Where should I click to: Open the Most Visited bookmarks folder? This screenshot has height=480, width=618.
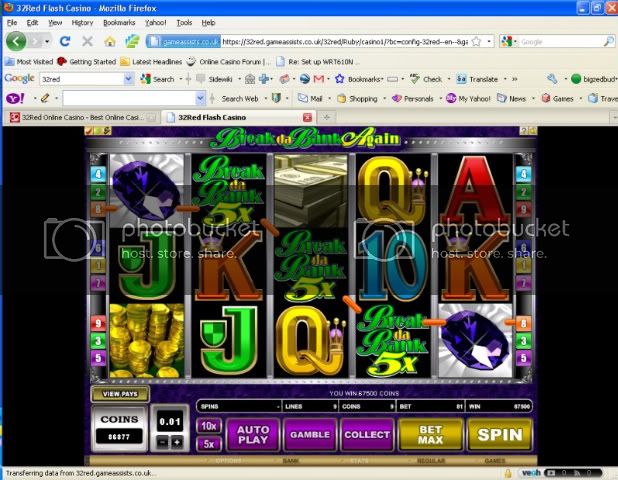29,61
